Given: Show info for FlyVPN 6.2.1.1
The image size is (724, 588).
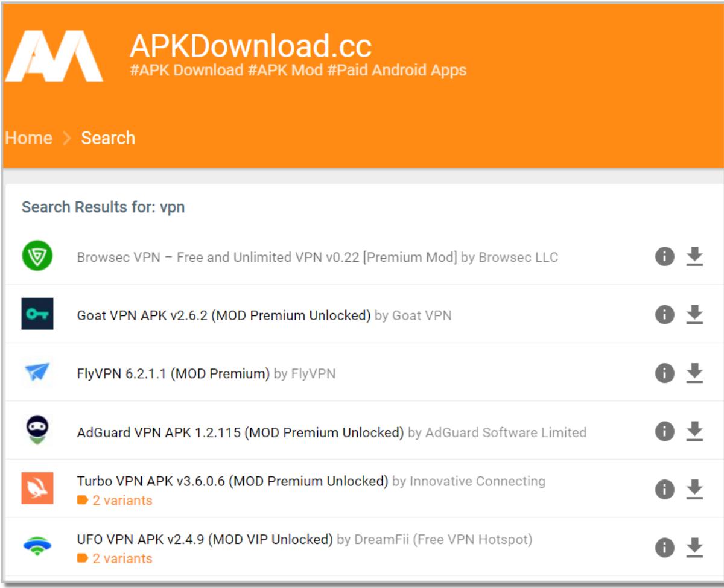Looking at the screenshot, I should [x=665, y=373].
